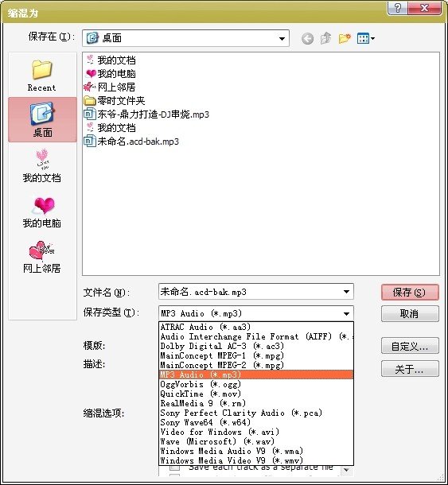Select 我的电脑 item in file list
The height and width of the screenshot is (485, 448).
111,73
